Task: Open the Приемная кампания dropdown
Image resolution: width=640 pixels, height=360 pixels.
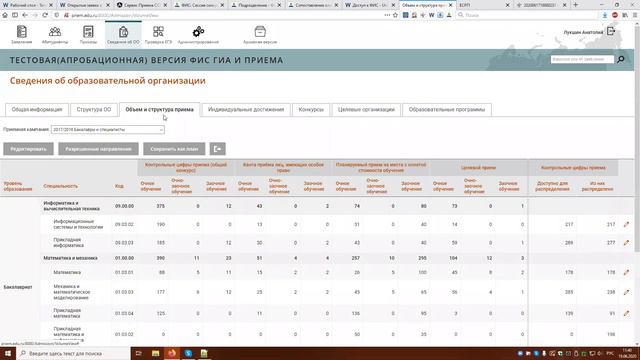Action: pos(108,129)
